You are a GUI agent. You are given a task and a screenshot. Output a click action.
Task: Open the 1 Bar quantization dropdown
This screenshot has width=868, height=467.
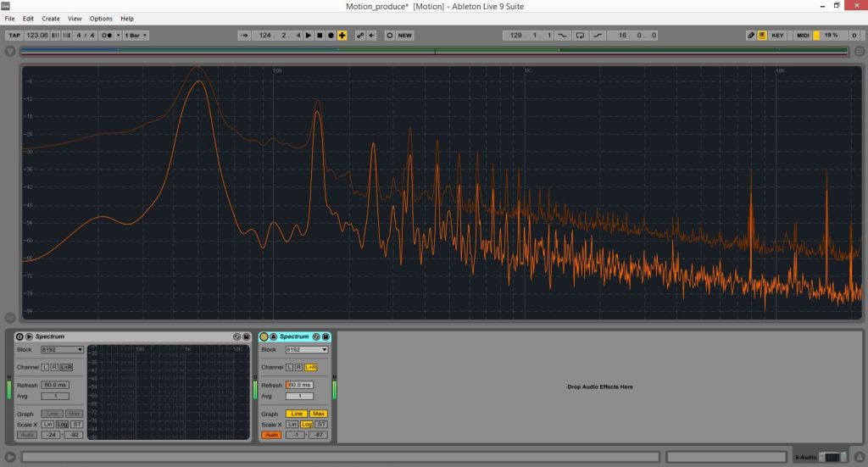[x=136, y=36]
